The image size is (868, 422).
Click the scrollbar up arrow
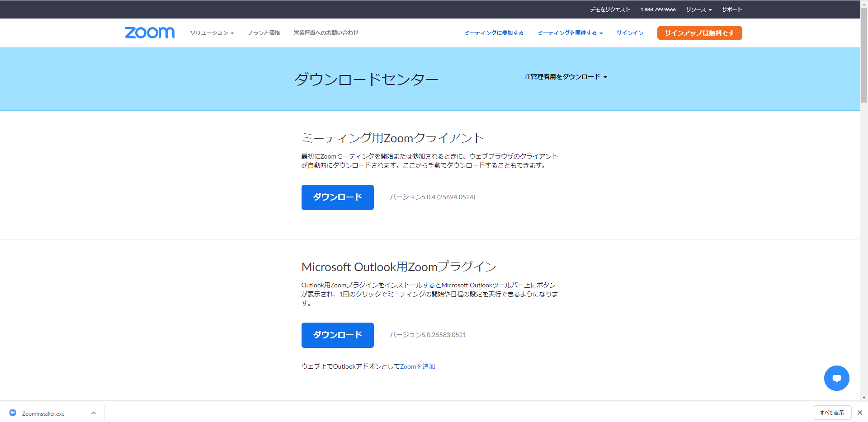[x=864, y=3]
